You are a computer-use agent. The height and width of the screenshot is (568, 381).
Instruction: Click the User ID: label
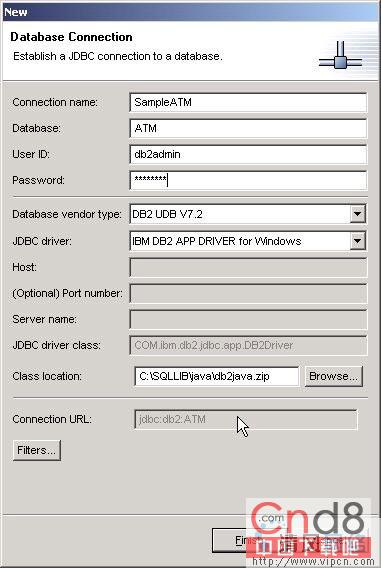(x=31, y=155)
